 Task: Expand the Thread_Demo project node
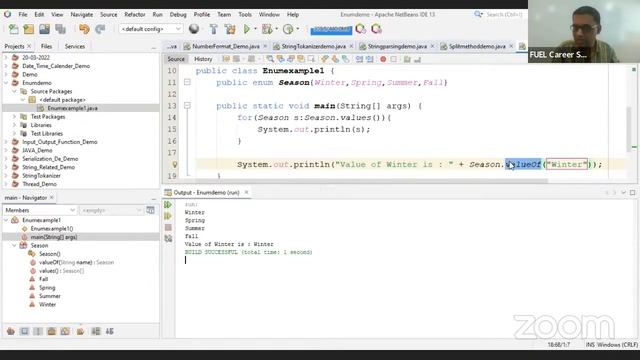click(6, 184)
